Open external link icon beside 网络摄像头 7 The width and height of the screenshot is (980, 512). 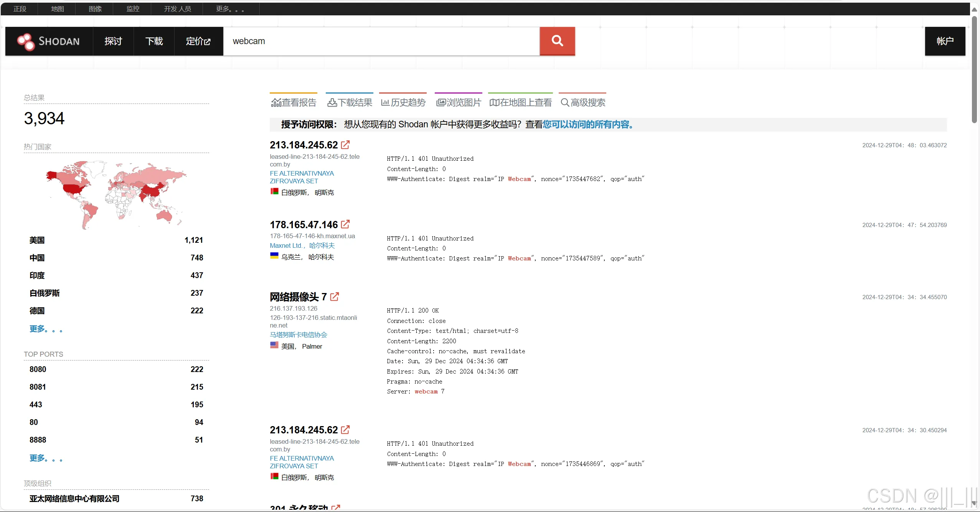tap(334, 296)
